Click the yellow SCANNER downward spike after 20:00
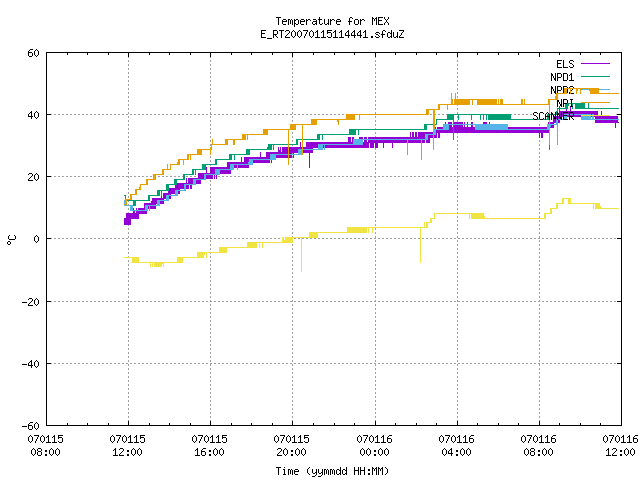The height and width of the screenshot is (480, 640). tap(302, 255)
